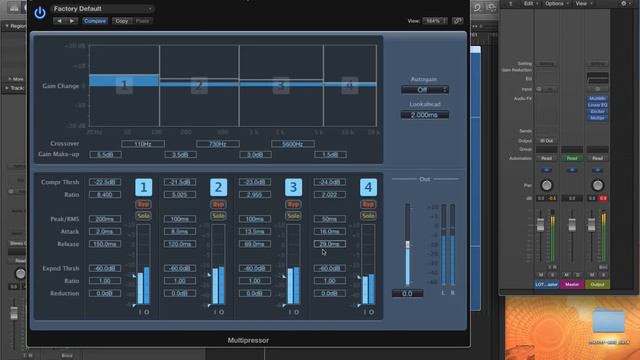Load next preset with right arrow
The width and height of the screenshot is (640, 360).
(x=72, y=21)
